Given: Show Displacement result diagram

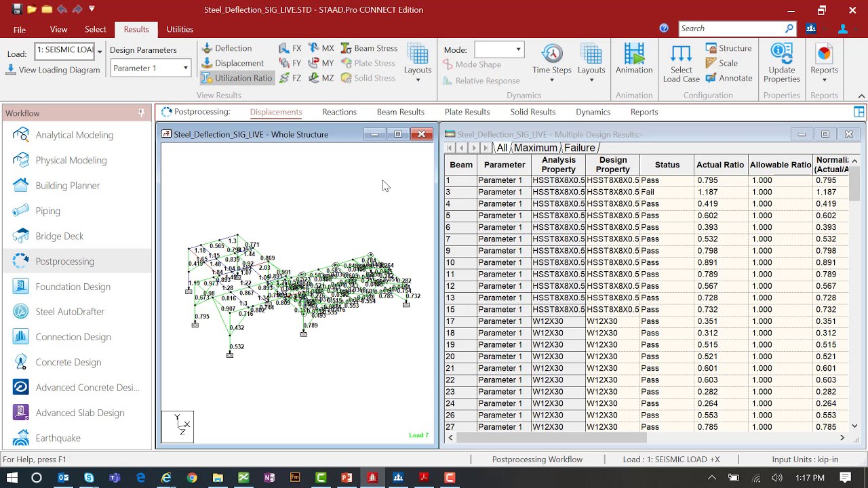Looking at the screenshot, I should point(233,63).
